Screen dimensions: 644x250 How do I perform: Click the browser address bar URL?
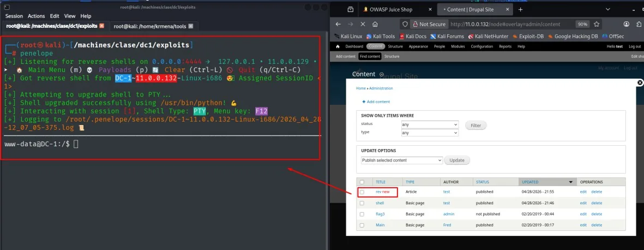pos(505,24)
